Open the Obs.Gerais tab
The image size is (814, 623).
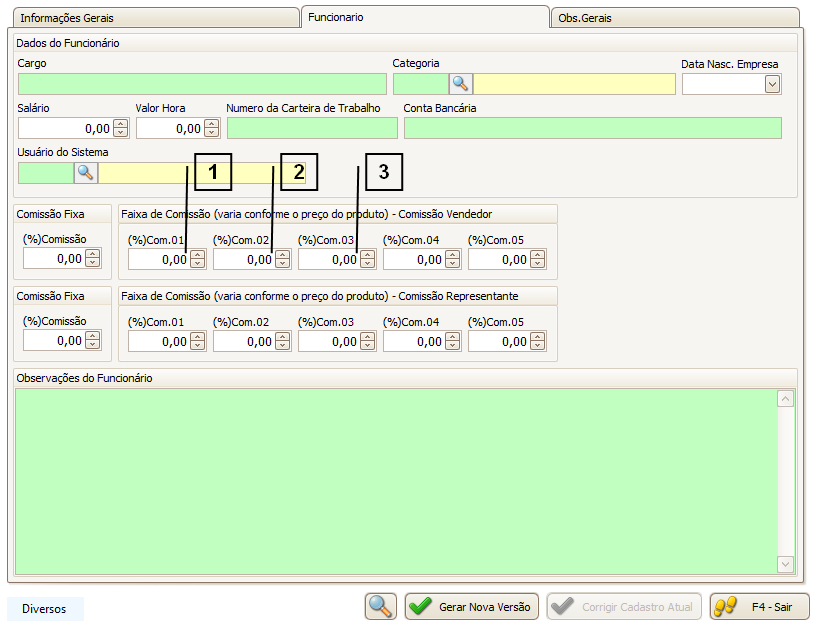[x=585, y=18]
